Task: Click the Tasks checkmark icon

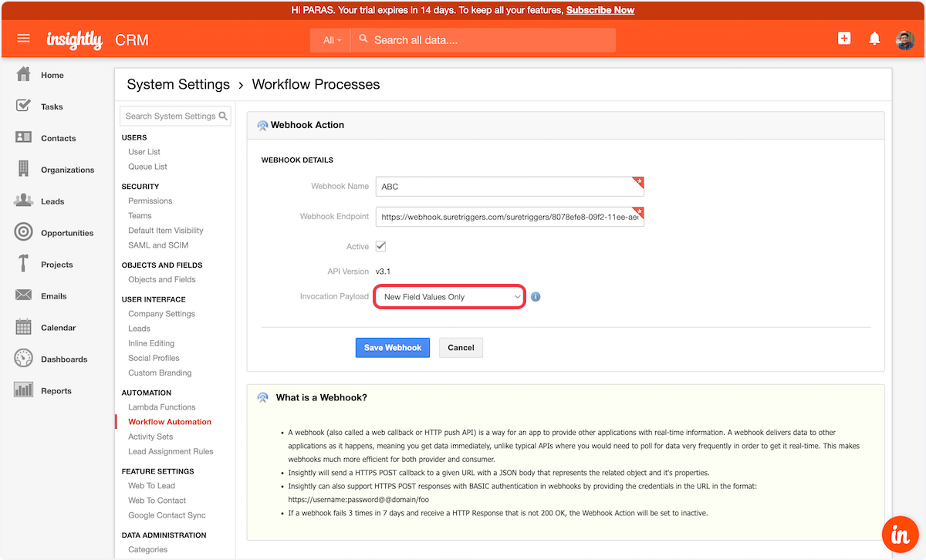Action: click(x=24, y=106)
